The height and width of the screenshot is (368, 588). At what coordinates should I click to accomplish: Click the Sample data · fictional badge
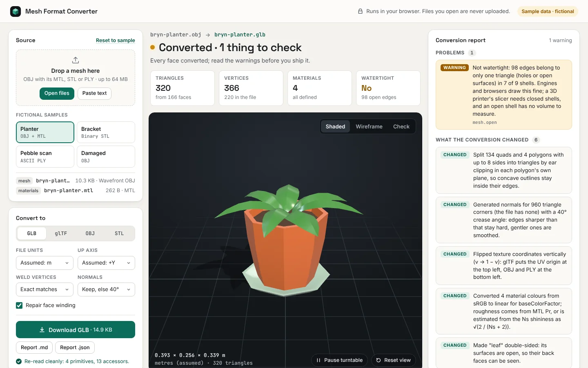[x=548, y=11]
